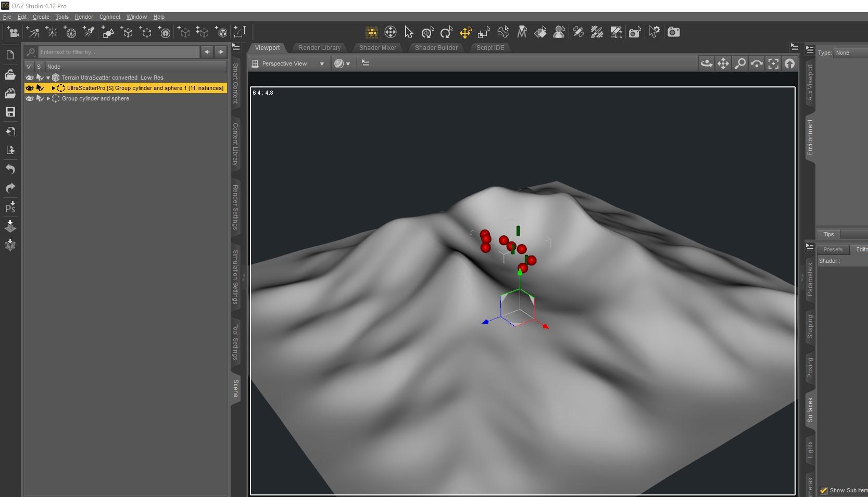Hide the bottom Group cylinder and sphere node
This screenshot has width=868, height=497.
click(30, 98)
